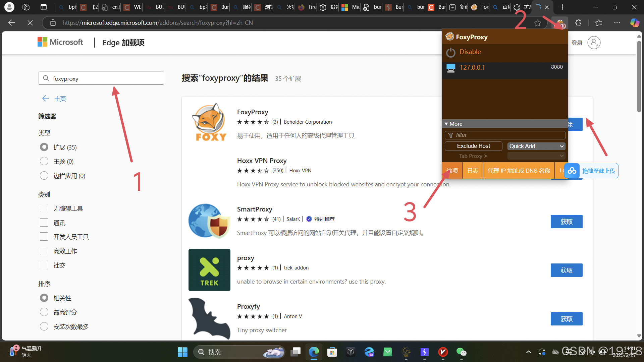Select the 127.0.0.1 proxy monitor icon

(451, 68)
